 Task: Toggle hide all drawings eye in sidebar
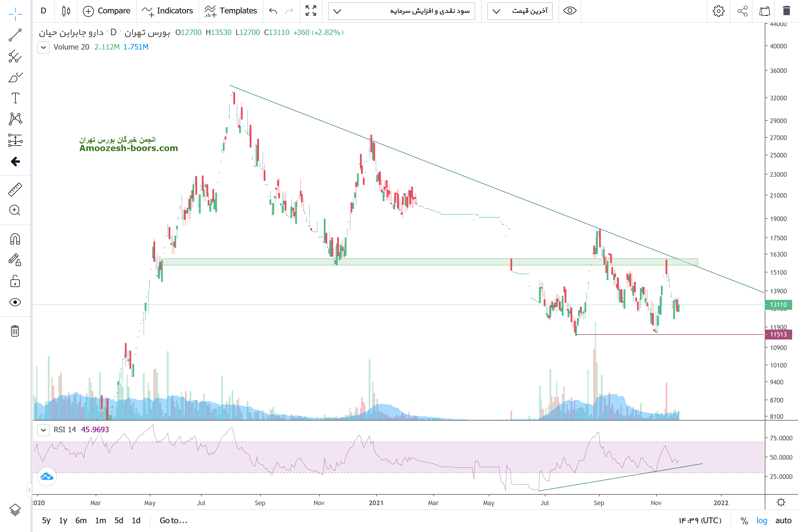pos(15,302)
